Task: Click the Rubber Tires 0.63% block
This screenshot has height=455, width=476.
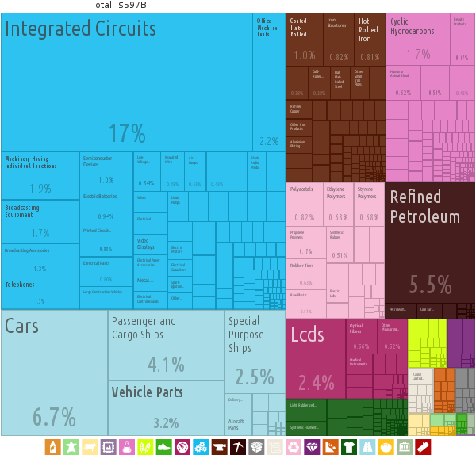Action: [306, 274]
